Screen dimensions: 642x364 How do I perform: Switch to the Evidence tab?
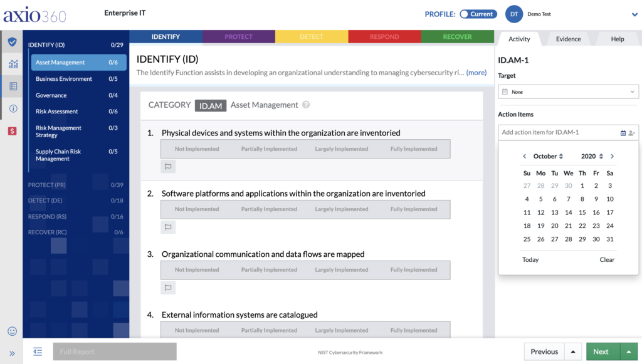568,39
